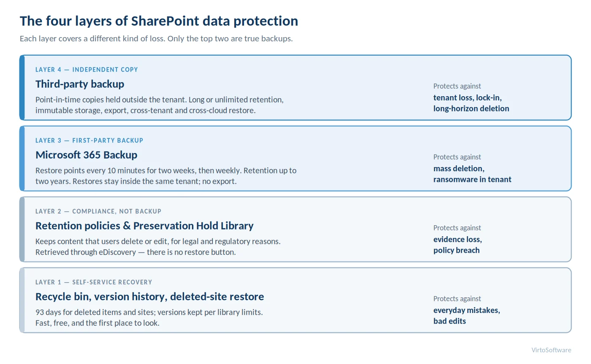Image resolution: width=591 pixels, height=364 pixels.
Task: Click the description starting 'Keeps content that users delete'
Action: tap(158, 247)
